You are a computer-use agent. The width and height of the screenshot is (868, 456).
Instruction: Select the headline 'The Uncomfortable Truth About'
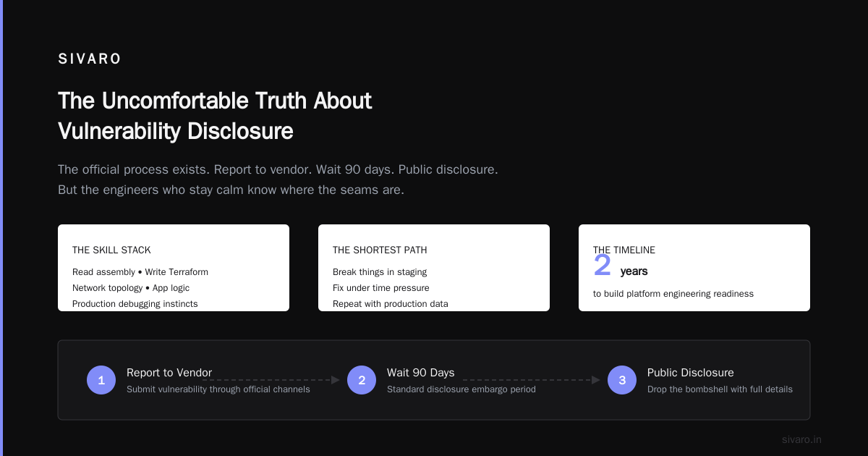tap(215, 101)
